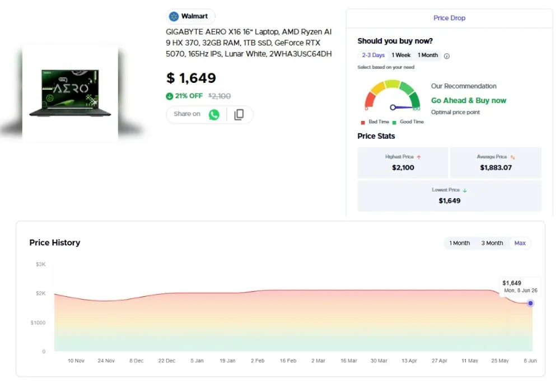Click the Walmart store logo icon
The image size is (560, 392).
pyautogui.click(x=174, y=16)
